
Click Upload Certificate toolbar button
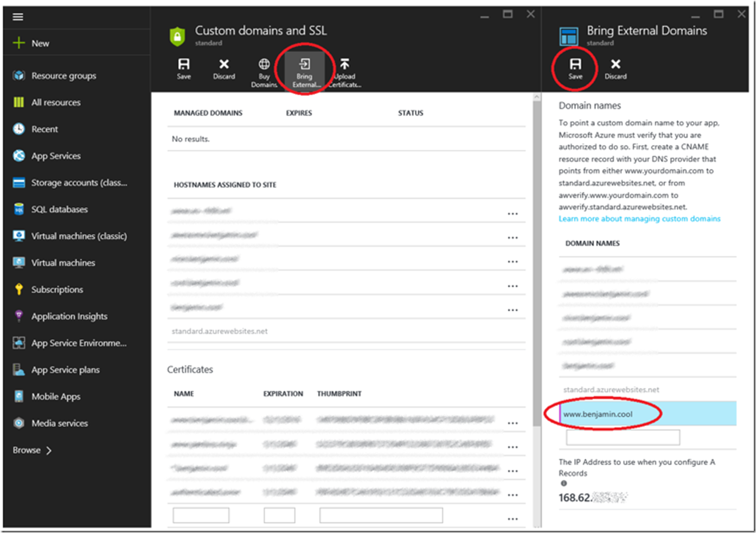click(x=344, y=73)
